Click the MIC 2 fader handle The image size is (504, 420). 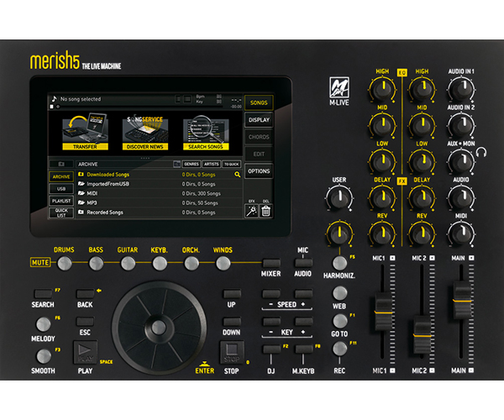422,334
